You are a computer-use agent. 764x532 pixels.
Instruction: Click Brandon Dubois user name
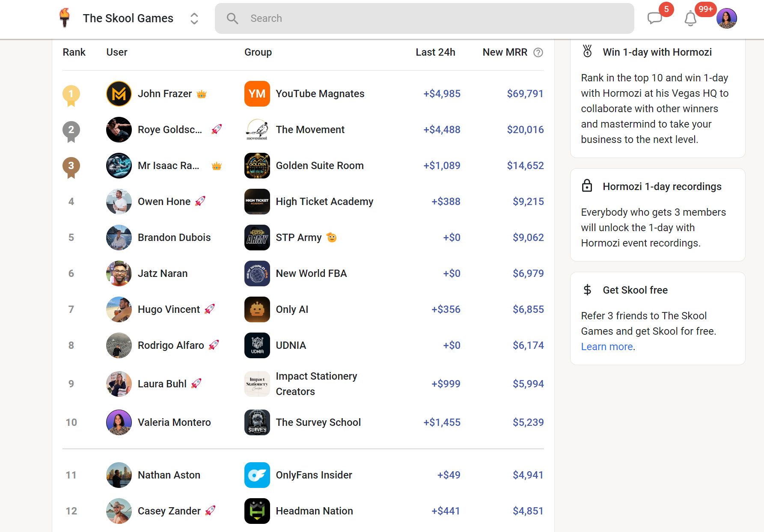pos(174,238)
